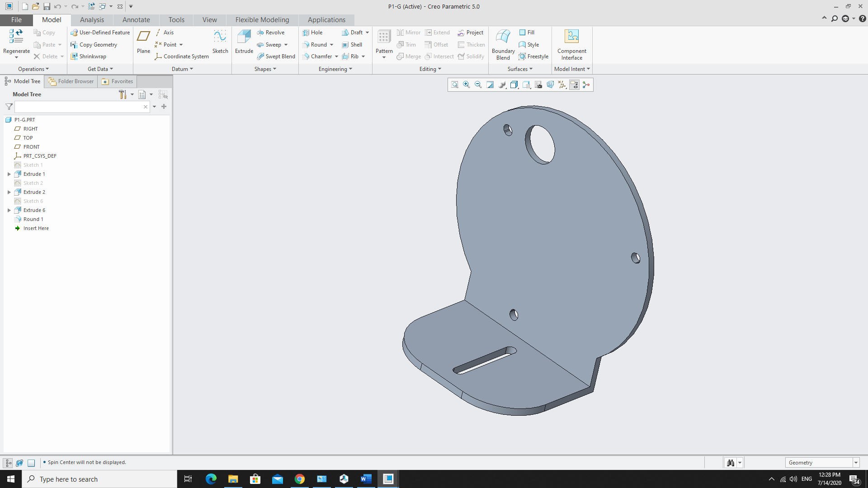Open the Geometry selection filter dropdown
868x488 pixels.
tap(856, 463)
